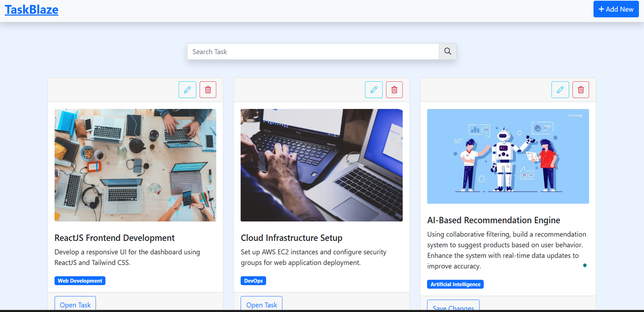Open Task for Cloud Infrastructure Setup

click(261, 304)
